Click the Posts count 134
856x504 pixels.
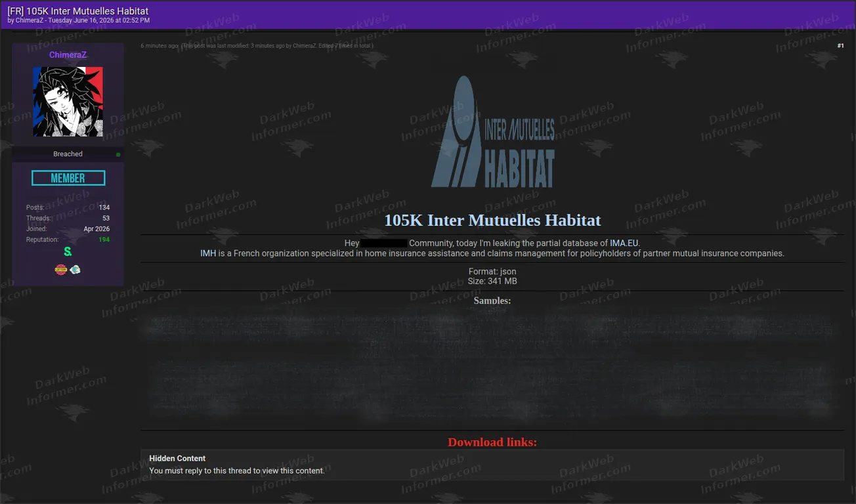(104, 207)
